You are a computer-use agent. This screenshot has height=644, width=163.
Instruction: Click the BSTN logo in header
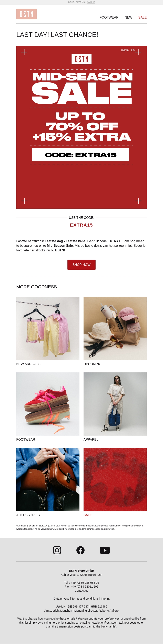(26, 14)
